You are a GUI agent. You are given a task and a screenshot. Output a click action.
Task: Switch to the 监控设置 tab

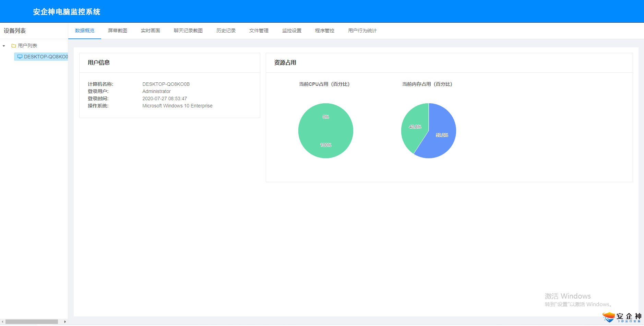tap(292, 31)
